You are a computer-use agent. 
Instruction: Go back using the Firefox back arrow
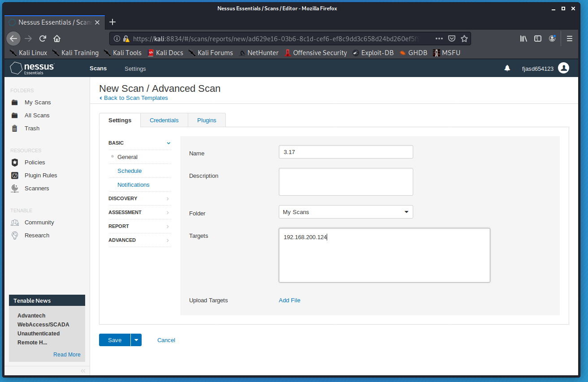13,39
